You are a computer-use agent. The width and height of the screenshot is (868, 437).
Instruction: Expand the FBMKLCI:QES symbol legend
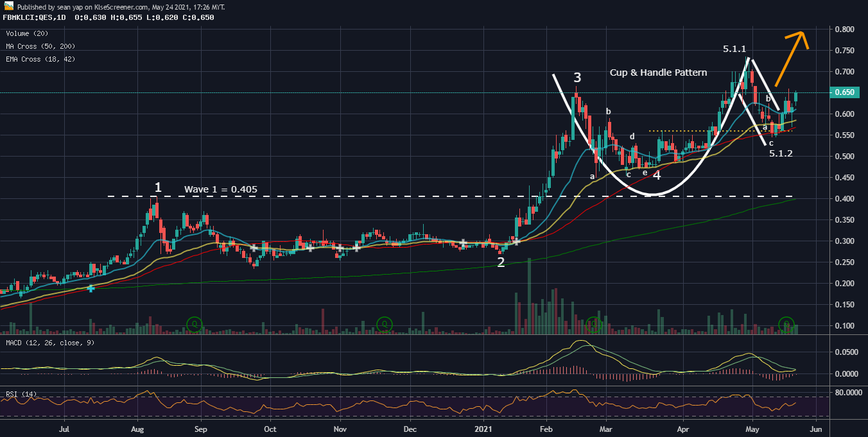(29, 18)
